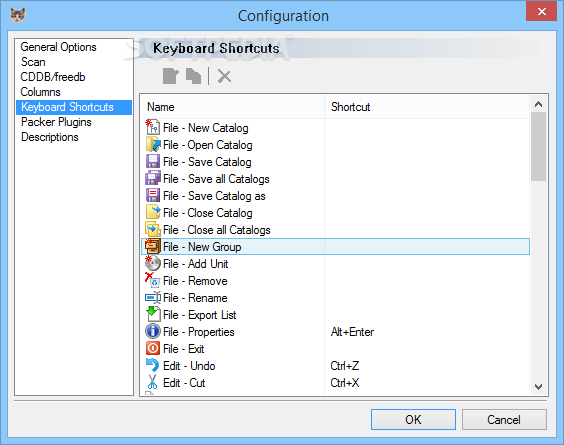Click the delete shortcut X toolbar icon
564x445 pixels.
click(x=224, y=76)
